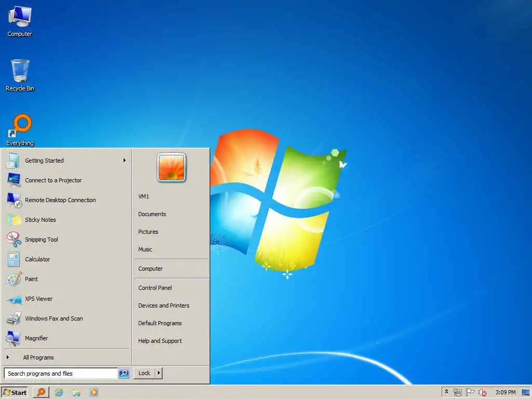532x399 pixels.
Task: Click the Show desktop icon by clock
Action: click(x=526, y=392)
